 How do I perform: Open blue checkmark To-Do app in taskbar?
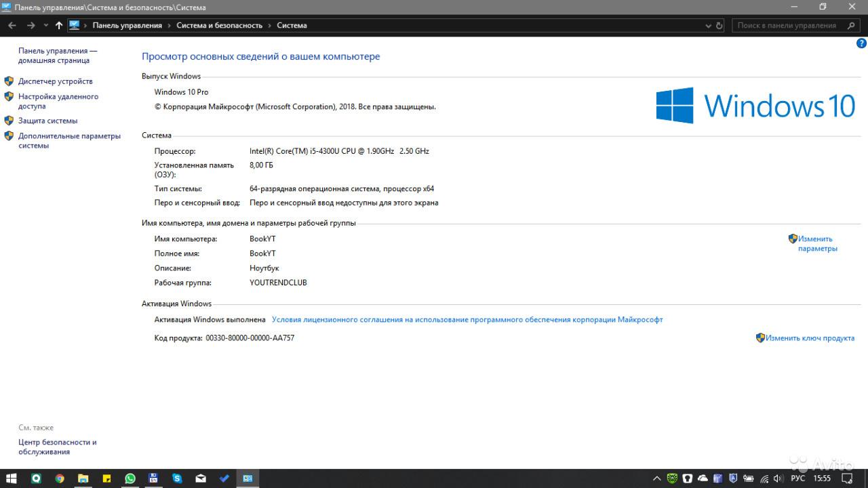pos(224,479)
